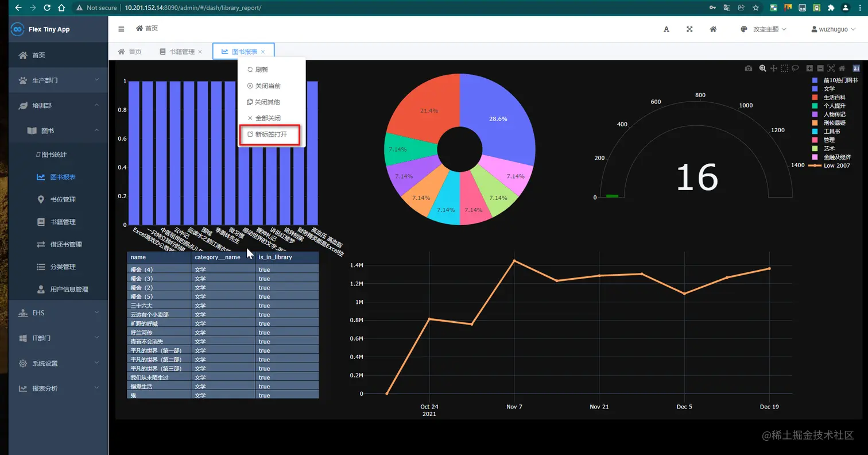
Task: Choose 刷新 in the context menu
Action: [272, 70]
